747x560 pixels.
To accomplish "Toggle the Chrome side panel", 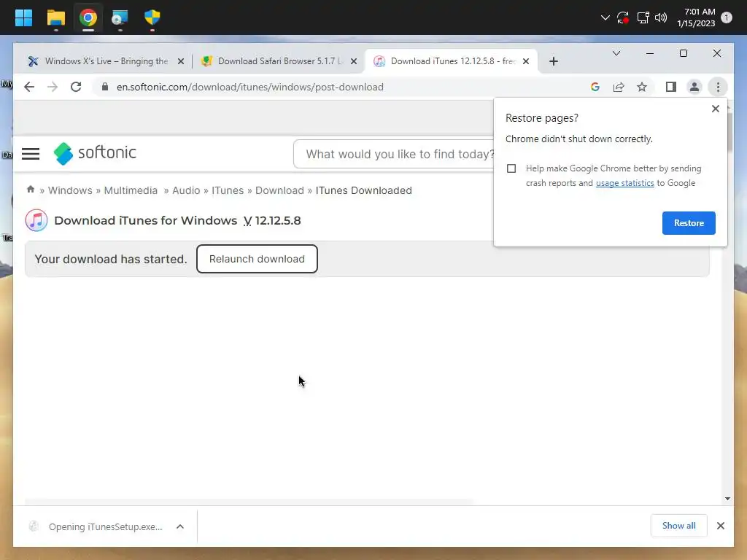I will (x=671, y=87).
